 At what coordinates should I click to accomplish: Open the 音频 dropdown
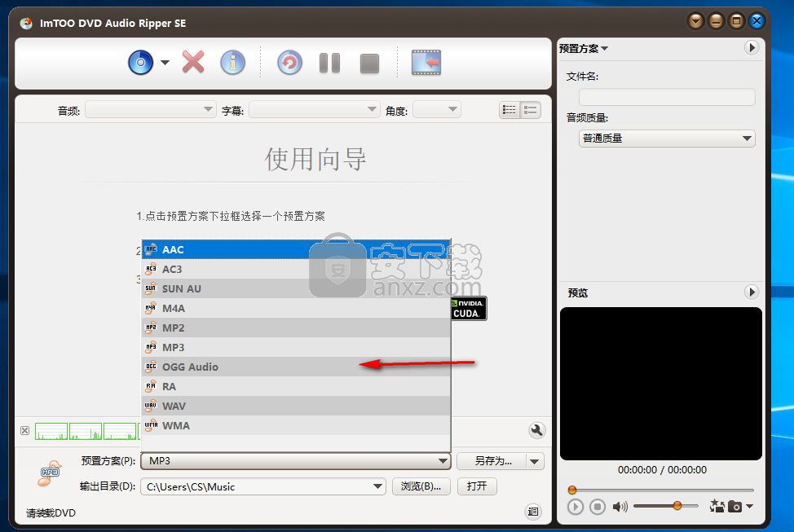pyautogui.click(x=150, y=109)
